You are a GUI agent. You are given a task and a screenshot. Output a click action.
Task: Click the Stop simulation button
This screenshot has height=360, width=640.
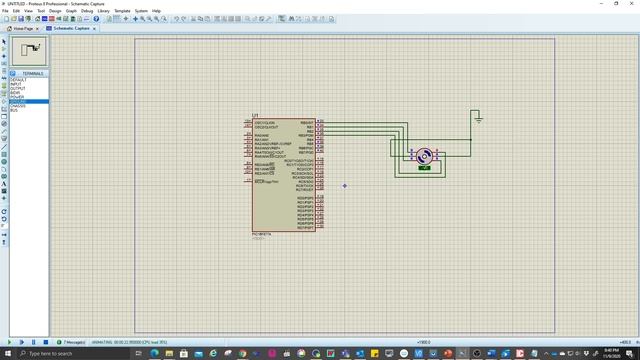coord(46,342)
